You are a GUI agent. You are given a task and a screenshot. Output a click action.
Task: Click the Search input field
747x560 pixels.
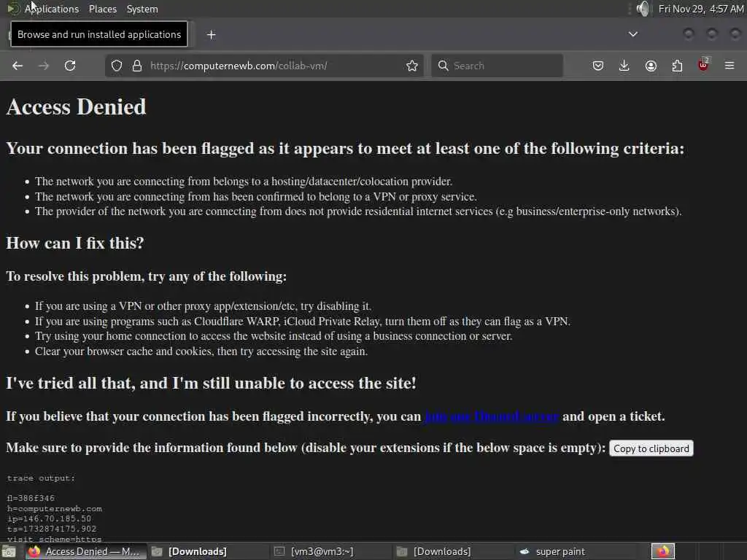(x=497, y=66)
